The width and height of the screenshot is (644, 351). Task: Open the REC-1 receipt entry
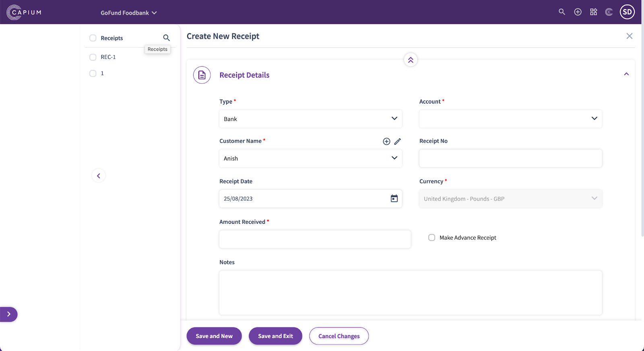coord(108,57)
